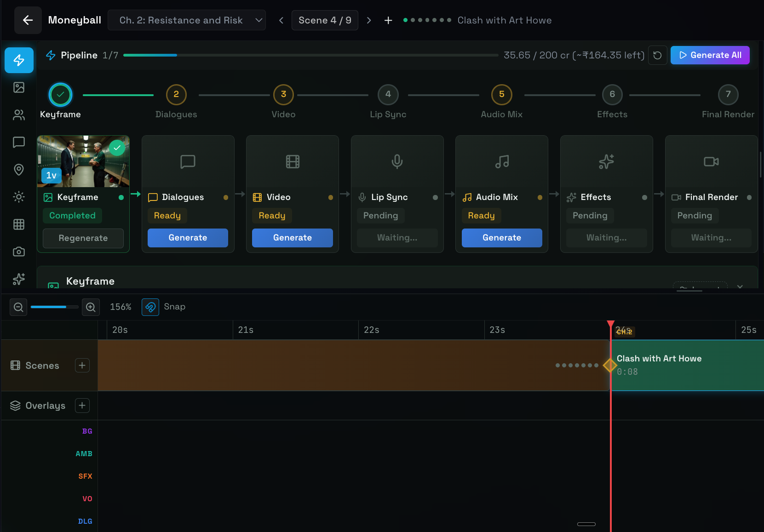Toggle the Snap magnet button

[150, 307]
